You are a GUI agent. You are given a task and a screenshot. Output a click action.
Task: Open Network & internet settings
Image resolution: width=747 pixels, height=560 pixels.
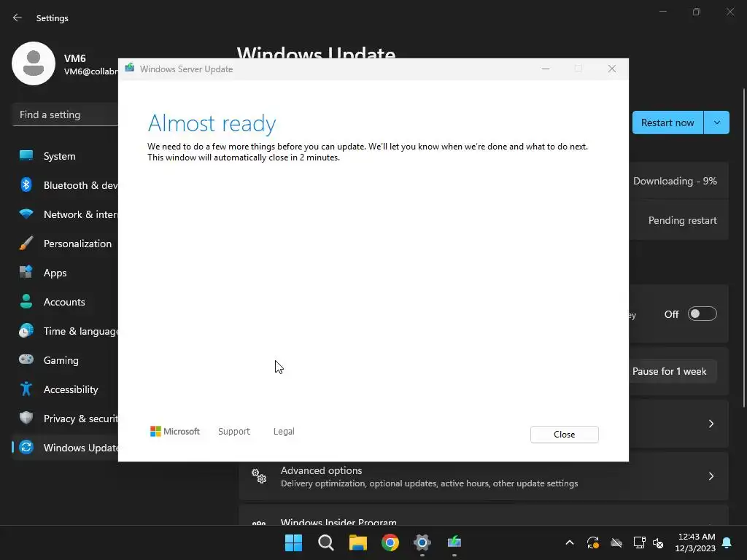click(x=65, y=214)
